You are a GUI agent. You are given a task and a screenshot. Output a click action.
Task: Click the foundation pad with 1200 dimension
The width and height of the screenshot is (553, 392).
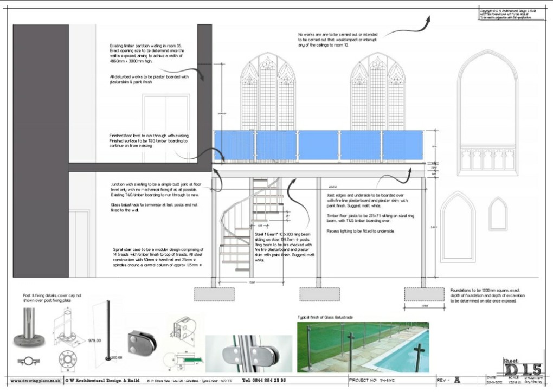(425, 294)
